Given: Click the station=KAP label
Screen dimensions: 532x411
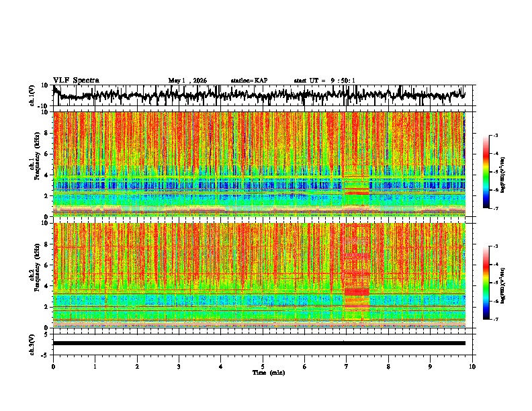Looking at the screenshot, I should [249, 81].
